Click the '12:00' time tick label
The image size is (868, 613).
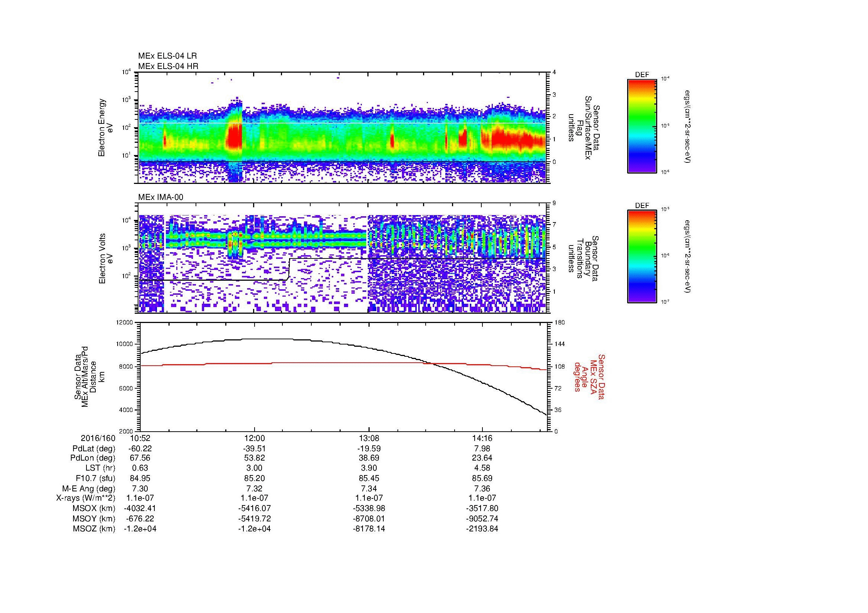pos(255,438)
